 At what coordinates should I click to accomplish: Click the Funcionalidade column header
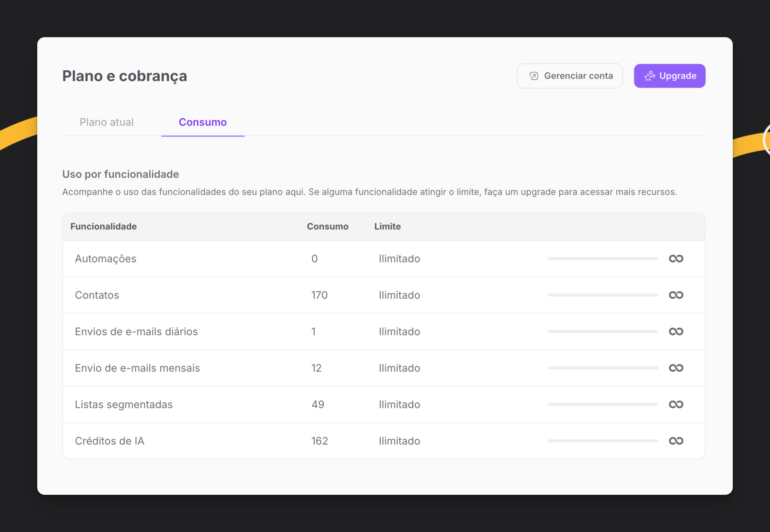point(104,226)
